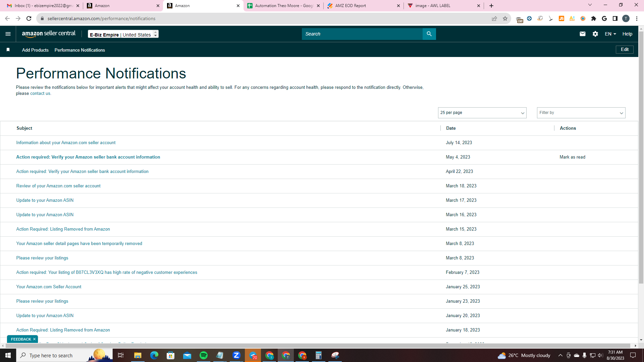Screen dimensions: 644x362
Task: Click the Subject column header
Action: coord(24,128)
